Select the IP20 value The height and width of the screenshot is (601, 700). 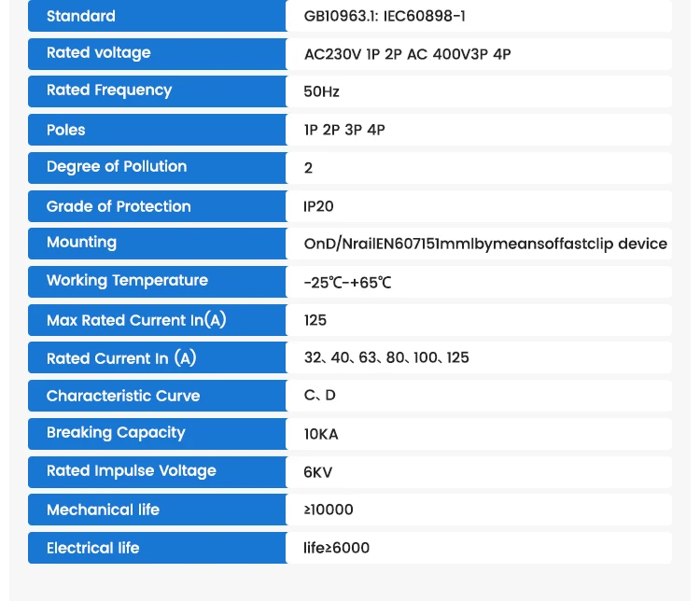[318, 207]
